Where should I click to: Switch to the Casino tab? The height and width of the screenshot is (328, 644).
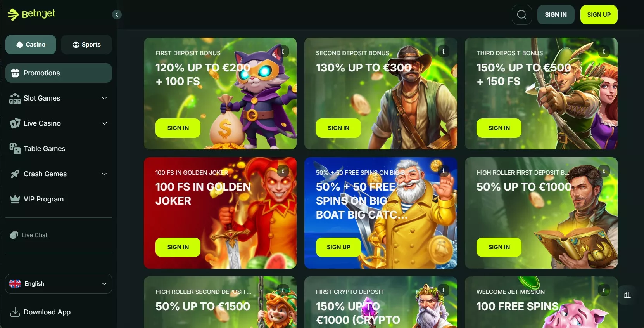tap(31, 45)
